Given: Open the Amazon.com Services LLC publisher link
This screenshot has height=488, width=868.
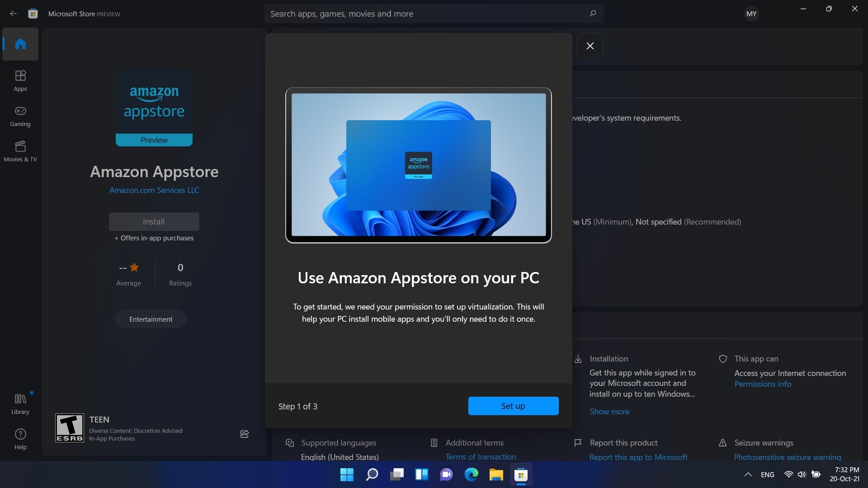Looking at the screenshot, I should (x=154, y=190).
